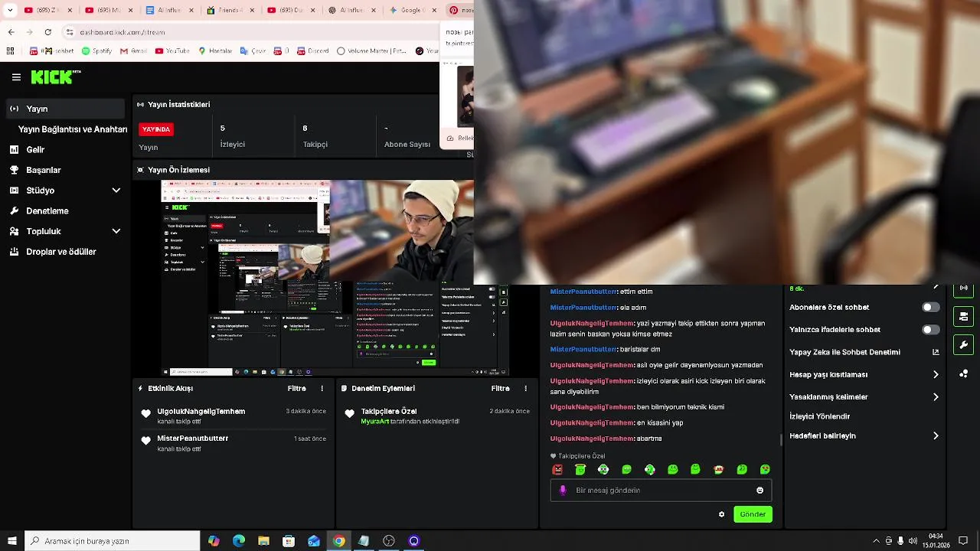Open Yayın Bağlantısı ve Anahtarı
This screenshot has width=980, height=551.
click(73, 129)
